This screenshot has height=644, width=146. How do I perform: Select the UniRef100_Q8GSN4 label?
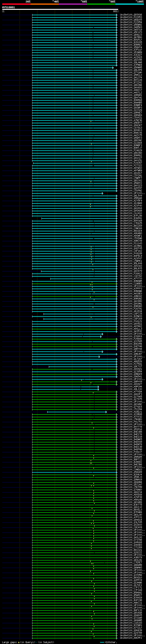pyautogui.click(x=131, y=85)
